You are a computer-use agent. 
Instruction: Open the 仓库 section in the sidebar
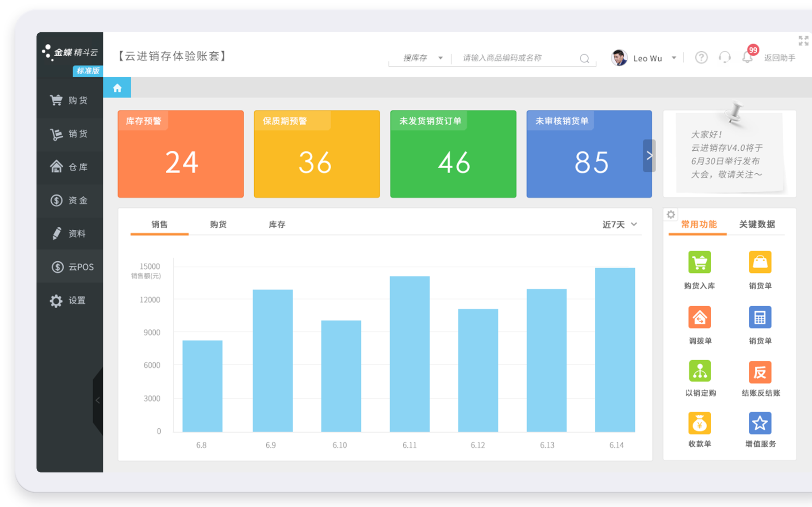tap(69, 167)
